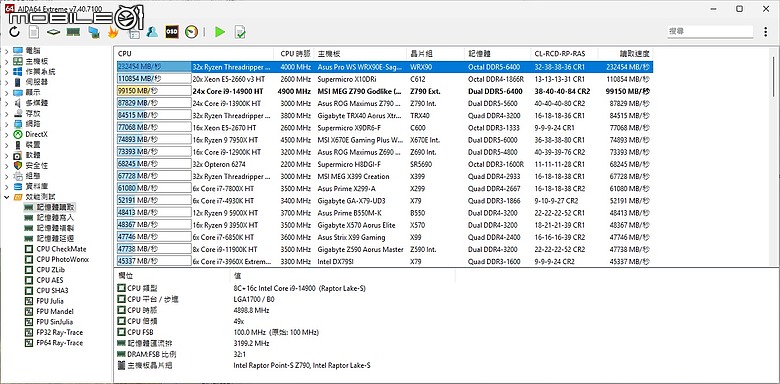Click the monitor diagnostics toolbar icon
Viewport: 780px width, 384px height.
click(x=94, y=32)
